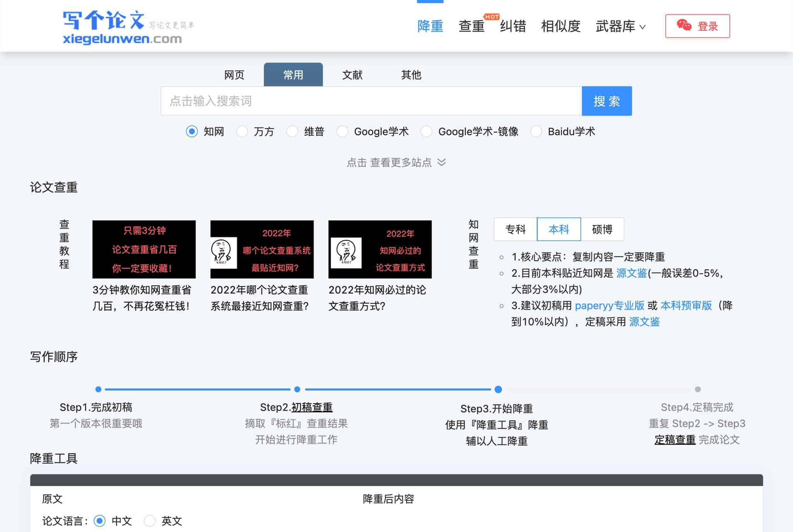
Task: Click the Step3 progress dot
Action: (498, 389)
